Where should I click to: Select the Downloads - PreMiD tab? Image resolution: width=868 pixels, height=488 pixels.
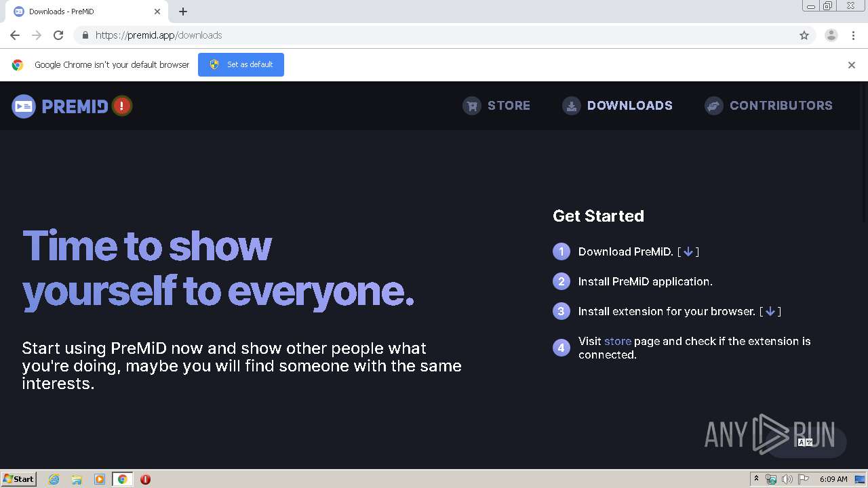(x=87, y=12)
